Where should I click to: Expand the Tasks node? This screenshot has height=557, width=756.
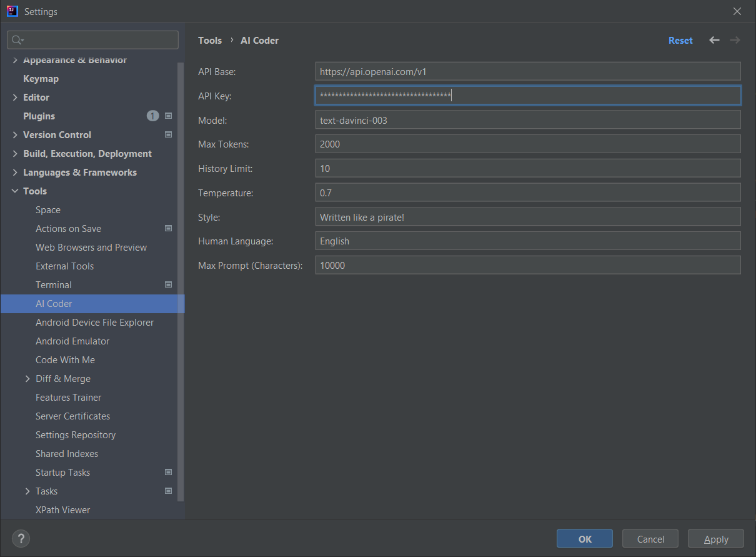27,491
